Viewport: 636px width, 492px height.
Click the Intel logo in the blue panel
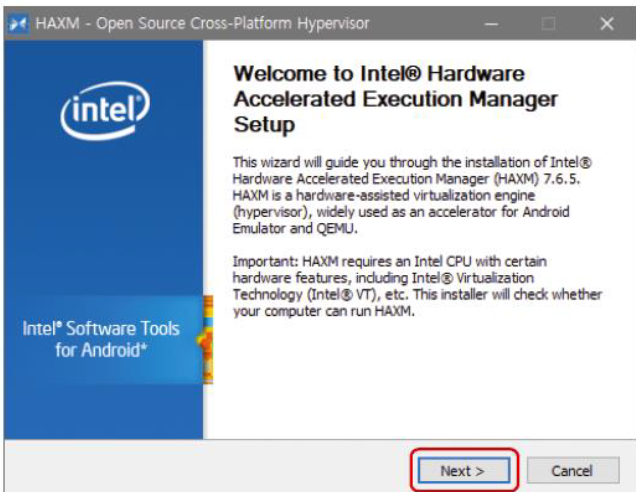point(105,111)
